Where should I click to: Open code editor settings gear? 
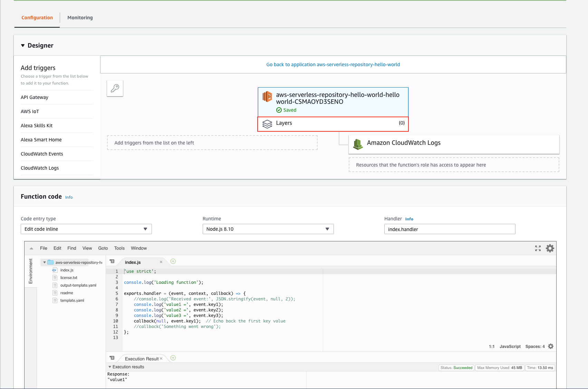coord(550,248)
